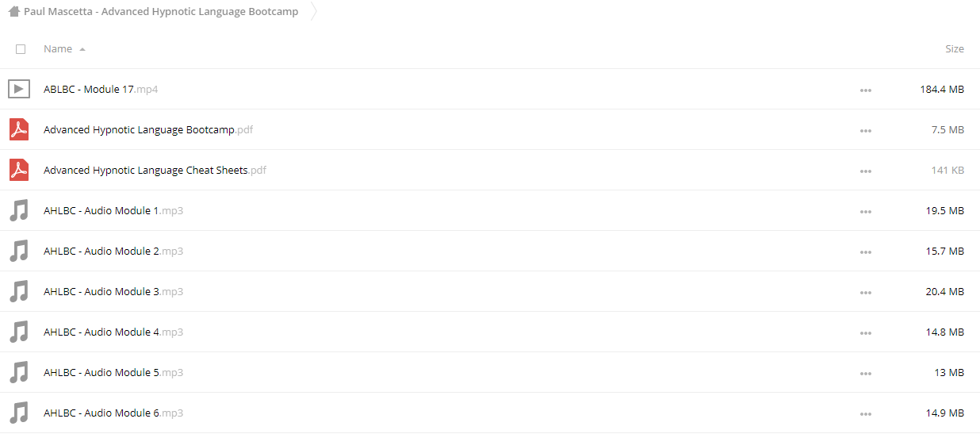The image size is (980, 434).
Task: Sort files by Size column
Action: [955, 49]
